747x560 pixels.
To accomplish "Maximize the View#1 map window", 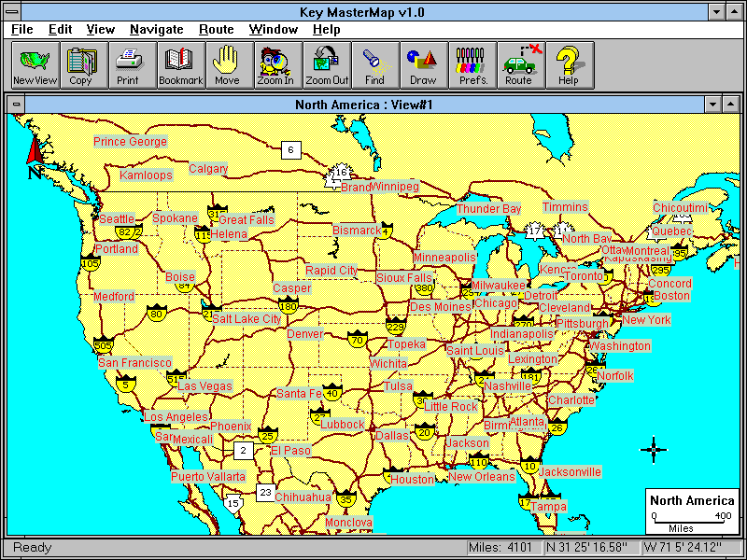I will pyautogui.click(x=731, y=105).
